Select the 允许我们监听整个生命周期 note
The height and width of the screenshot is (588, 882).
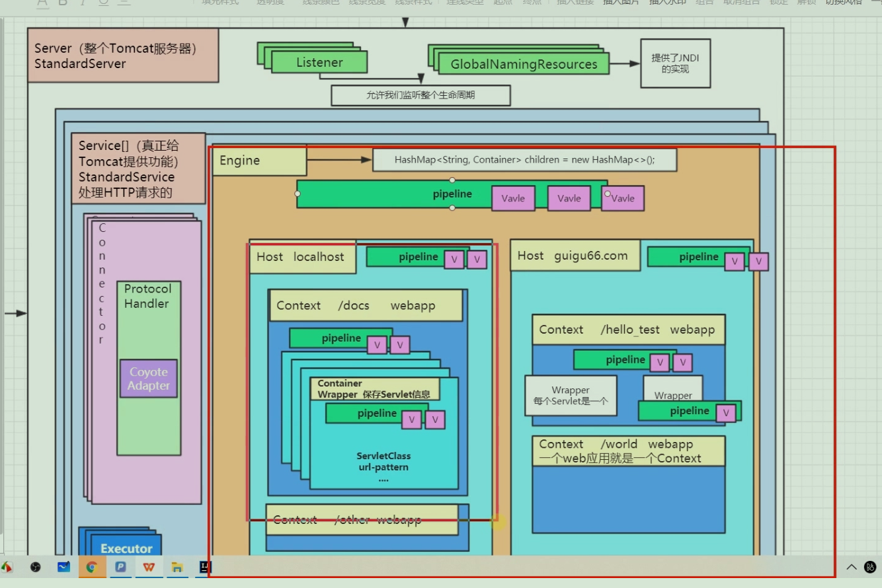(421, 95)
